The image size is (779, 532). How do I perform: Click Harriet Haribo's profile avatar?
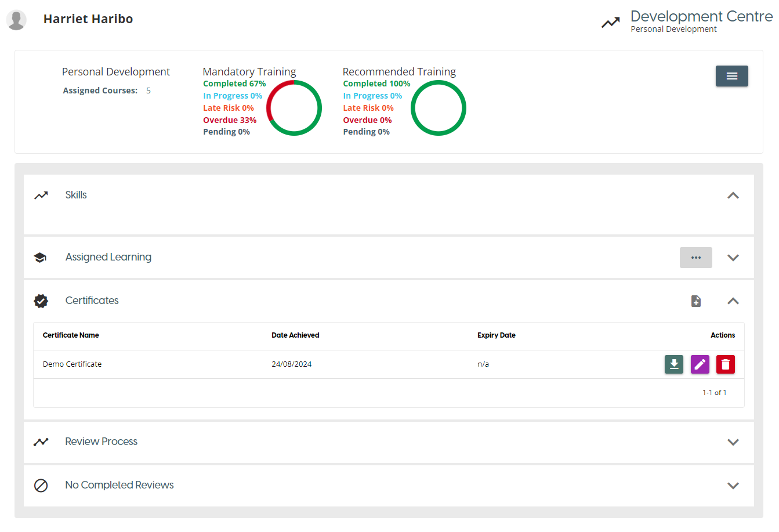click(x=16, y=20)
